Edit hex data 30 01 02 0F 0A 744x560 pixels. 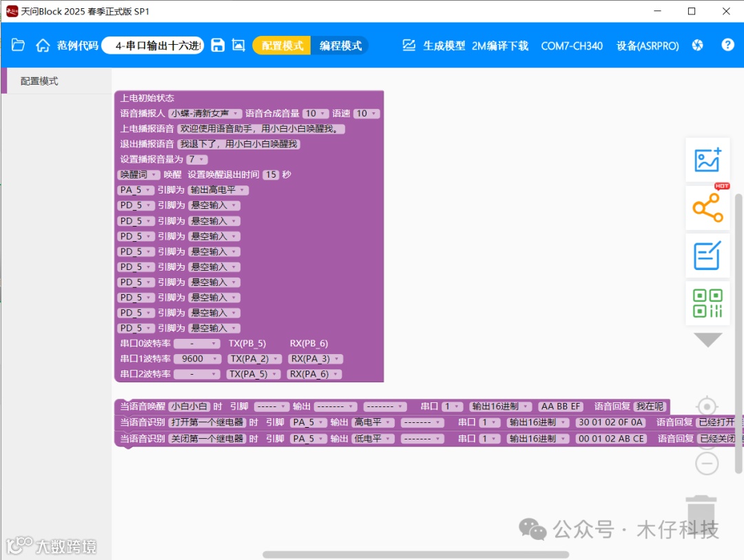pos(610,422)
